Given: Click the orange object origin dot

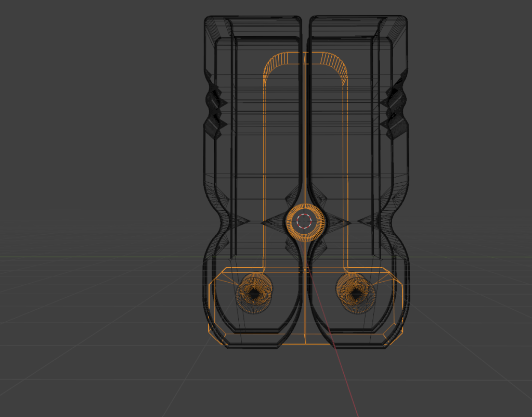Looking at the screenshot, I should click(x=305, y=270).
